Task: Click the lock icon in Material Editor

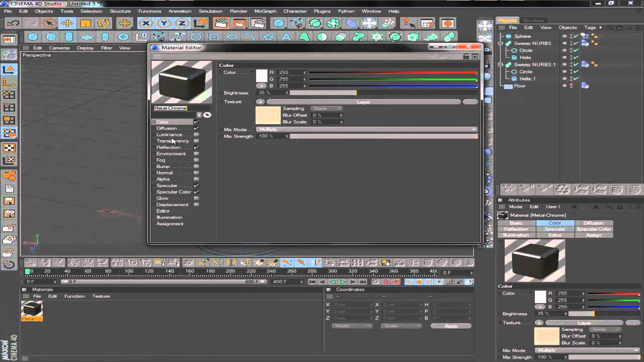Action: (466, 56)
